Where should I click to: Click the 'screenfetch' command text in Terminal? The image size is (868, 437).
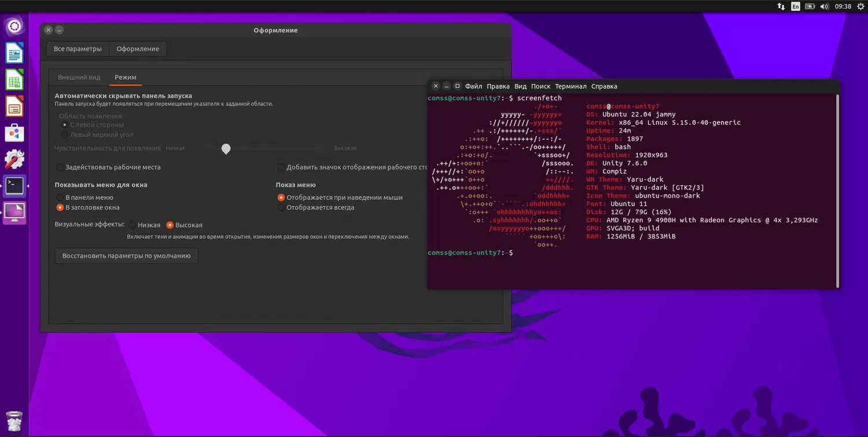pyautogui.click(x=539, y=98)
